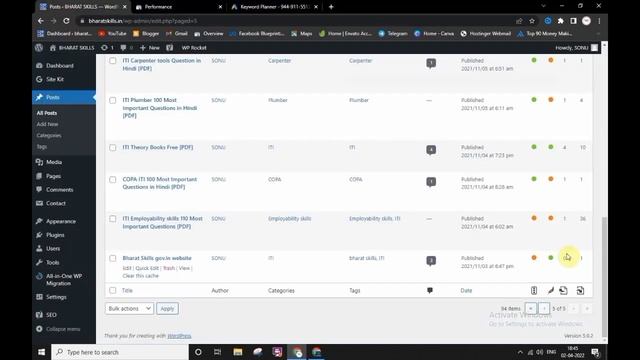The image size is (640, 360).
Task: Go to Pages in sidebar
Action: tap(53, 176)
